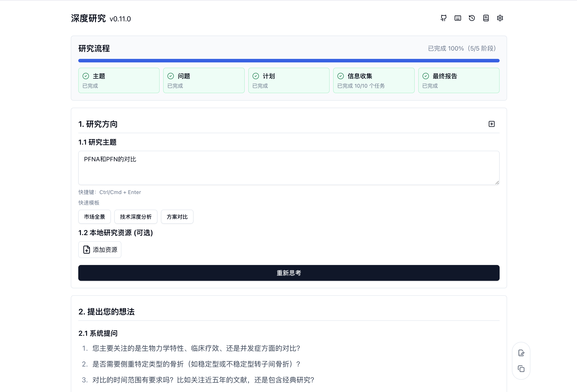Click the 深度研究 app title

[x=88, y=19]
